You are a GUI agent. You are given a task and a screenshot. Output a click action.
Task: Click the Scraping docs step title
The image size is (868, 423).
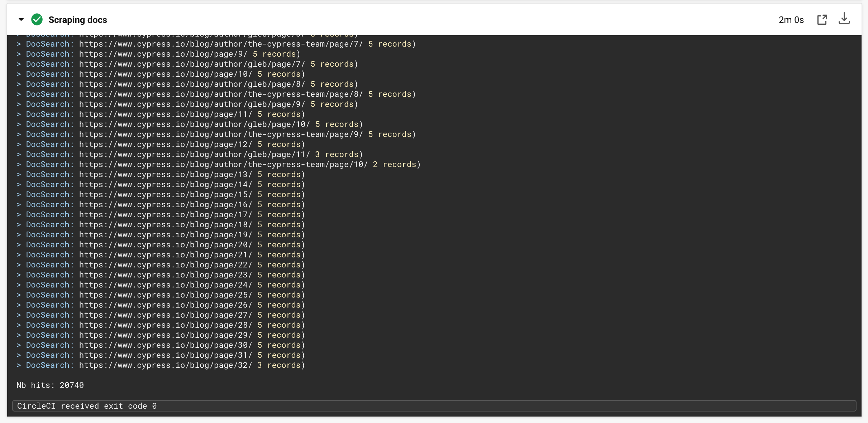[x=78, y=20]
